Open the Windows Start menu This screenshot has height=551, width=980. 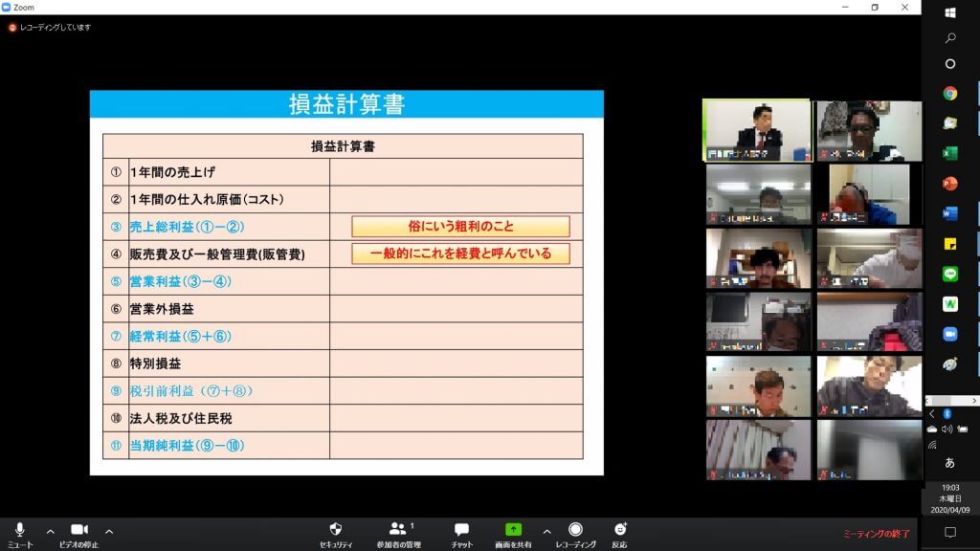point(950,12)
